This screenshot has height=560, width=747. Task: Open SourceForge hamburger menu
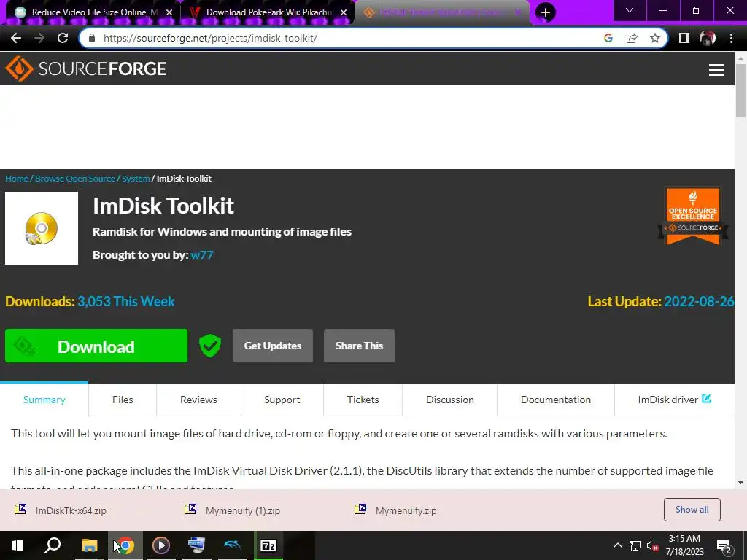[716, 69]
